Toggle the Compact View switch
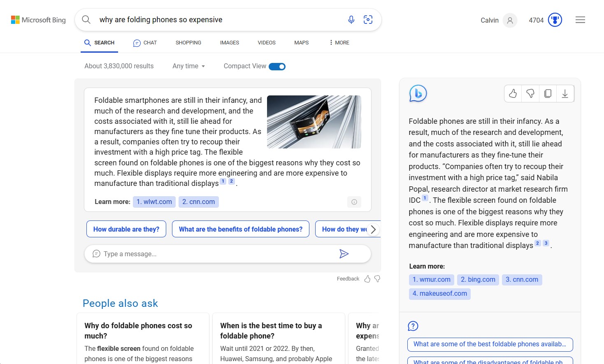Viewport: 604px width, 364px height. pyautogui.click(x=277, y=67)
